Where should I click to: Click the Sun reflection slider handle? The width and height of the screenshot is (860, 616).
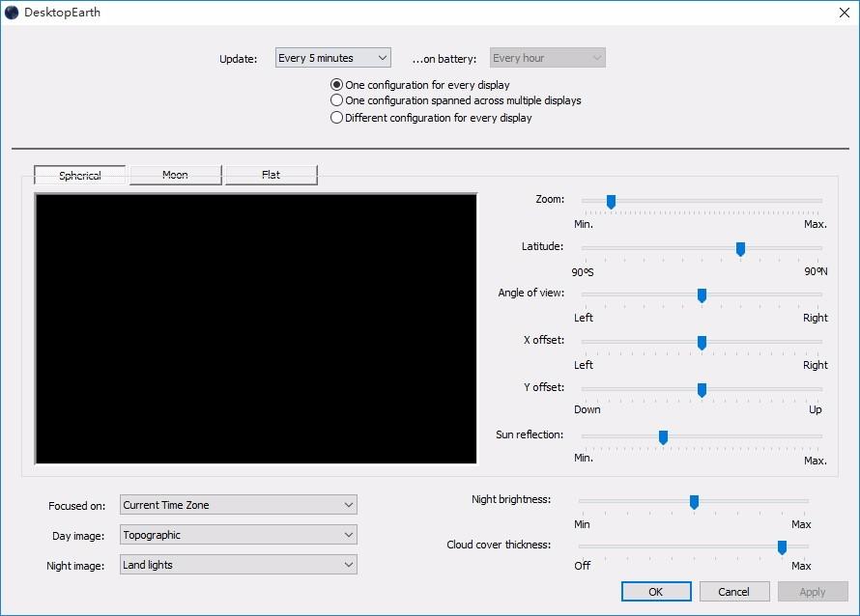(x=663, y=436)
